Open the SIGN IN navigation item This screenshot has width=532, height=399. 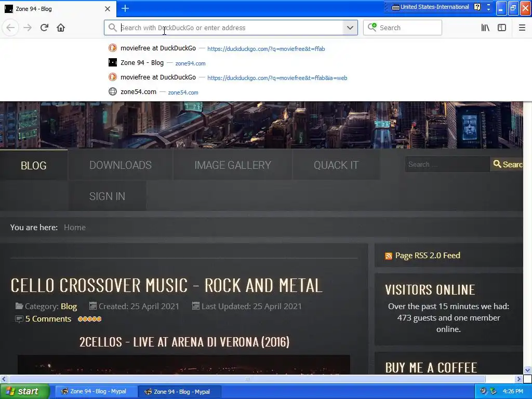107,196
